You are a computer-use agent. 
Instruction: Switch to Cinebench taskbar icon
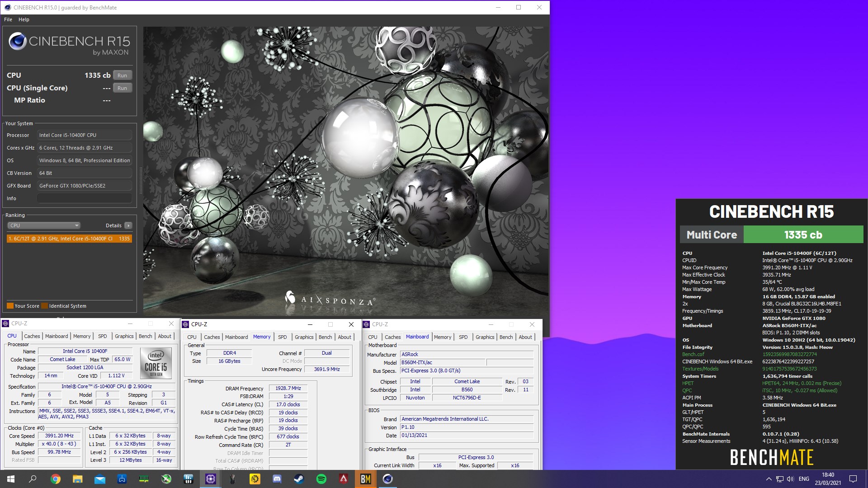(x=388, y=479)
